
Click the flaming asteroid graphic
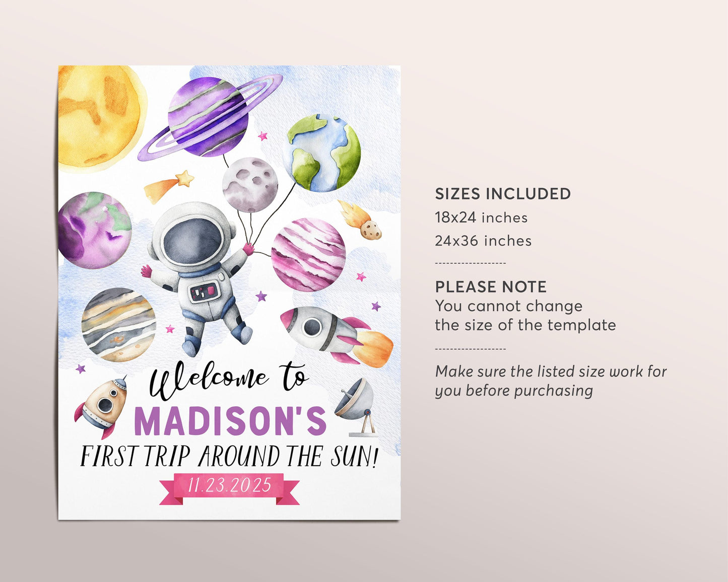tap(360, 221)
